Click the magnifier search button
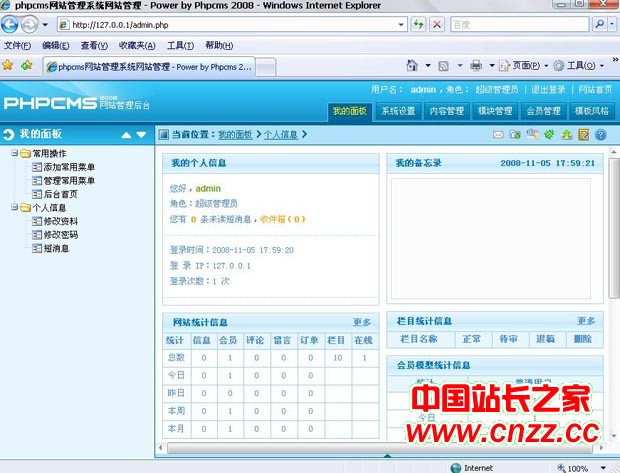Viewport: 620px width, 473px height. [x=599, y=25]
